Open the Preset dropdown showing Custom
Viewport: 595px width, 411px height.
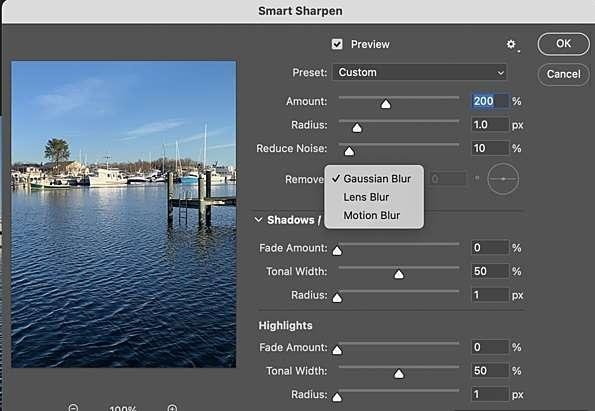[419, 72]
